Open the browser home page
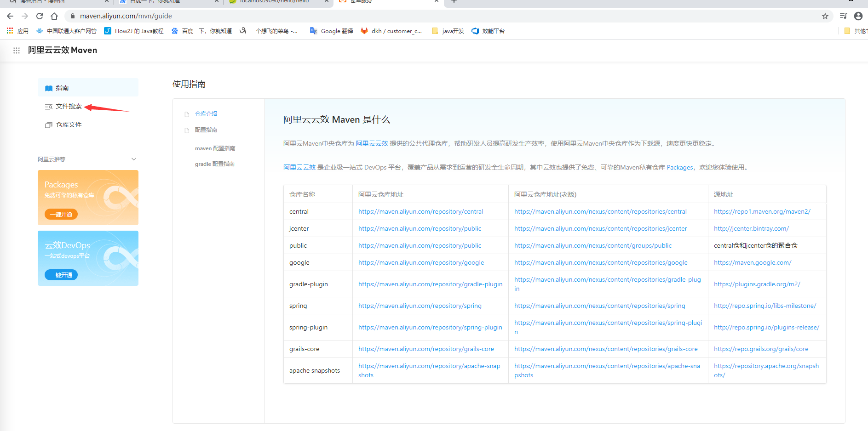The width and height of the screenshot is (868, 431). (54, 16)
